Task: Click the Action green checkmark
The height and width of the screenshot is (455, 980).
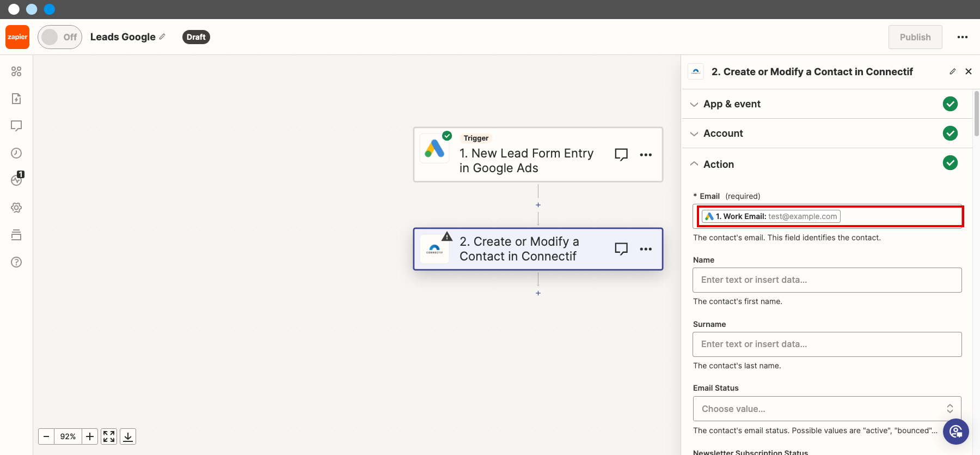Action: 950,163
